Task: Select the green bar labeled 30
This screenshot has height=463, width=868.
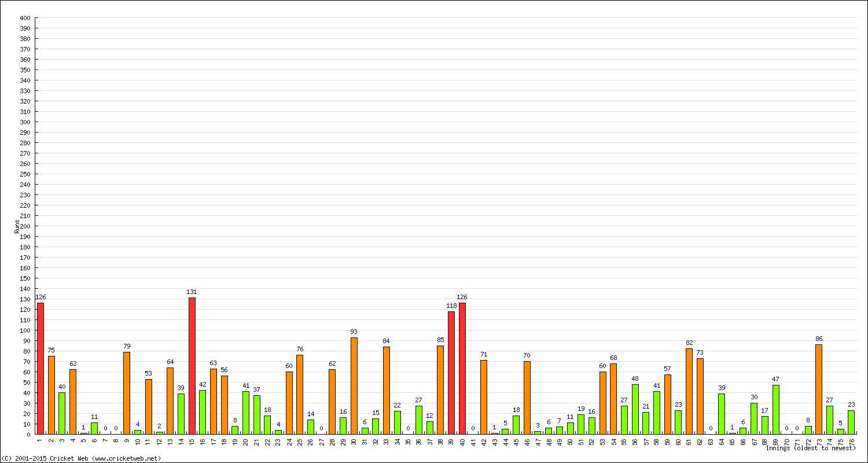Action: [x=754, y=418]
